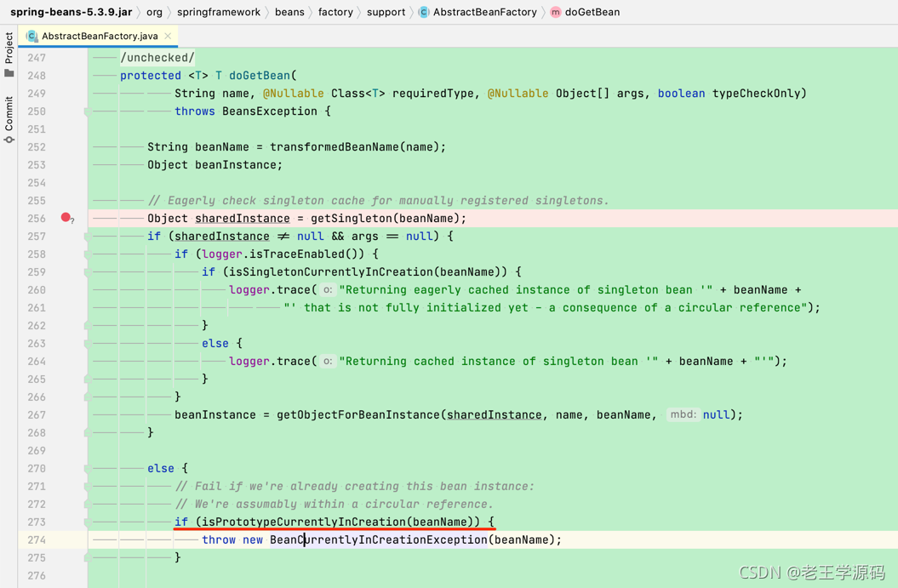Collapse the fold marker on line 257
Image resolution: width=898 pixels, height=588 pixels.
pos(88,236)
